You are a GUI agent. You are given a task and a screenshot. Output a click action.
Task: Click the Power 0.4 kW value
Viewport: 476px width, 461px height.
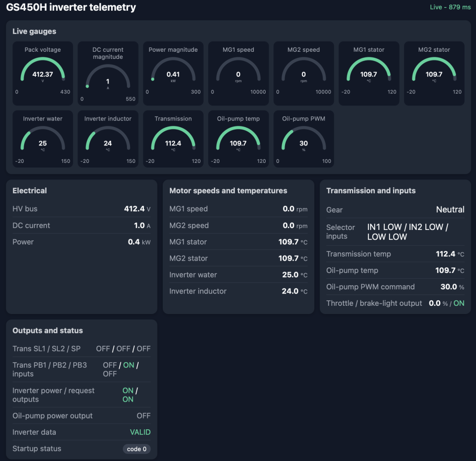pyautogui.click(x=139, y=242)
